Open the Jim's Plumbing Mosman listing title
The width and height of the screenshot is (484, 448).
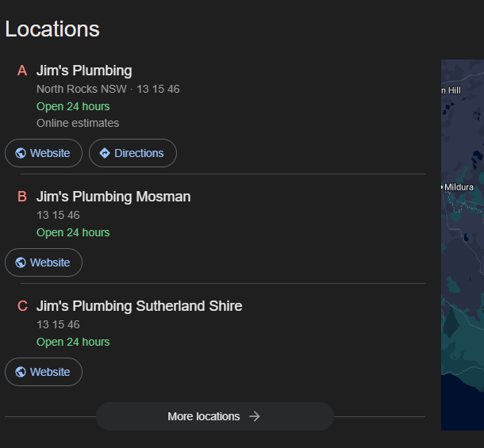click(113, 197)
